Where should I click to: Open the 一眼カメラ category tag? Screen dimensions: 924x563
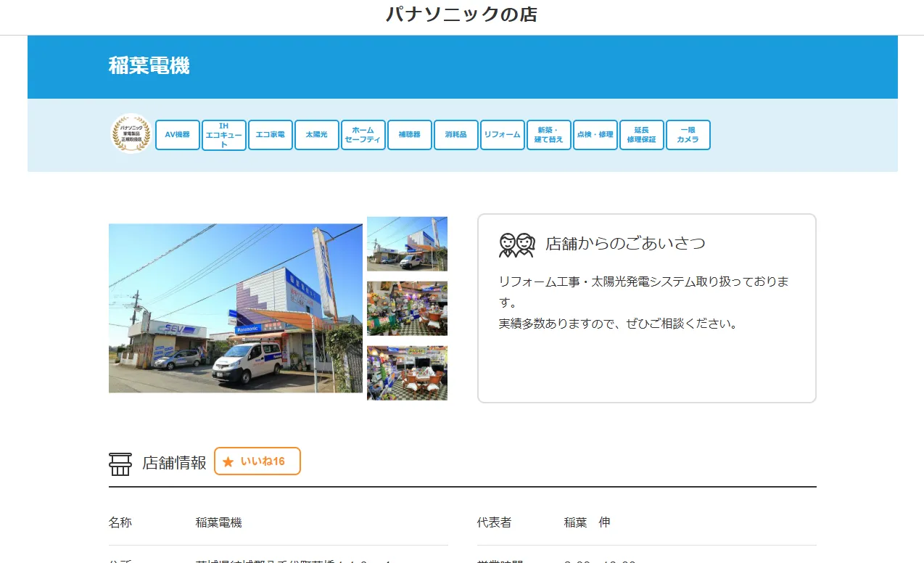pos(688,135)
